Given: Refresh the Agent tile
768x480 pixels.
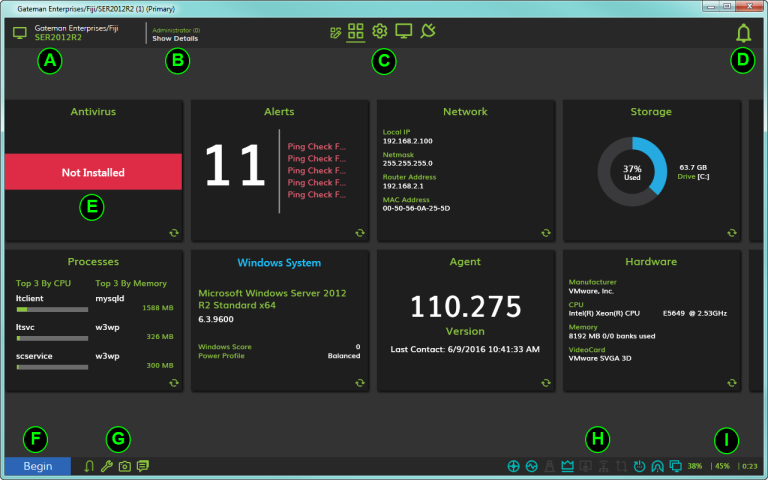Looking at the screenshot, I should pos(546,383).
